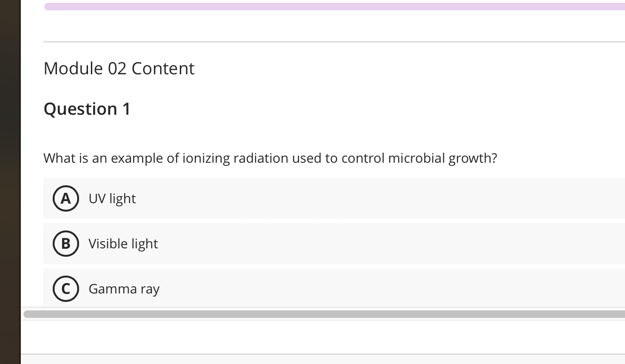Click the Gamma ray answer text

[x=124, y=289]
